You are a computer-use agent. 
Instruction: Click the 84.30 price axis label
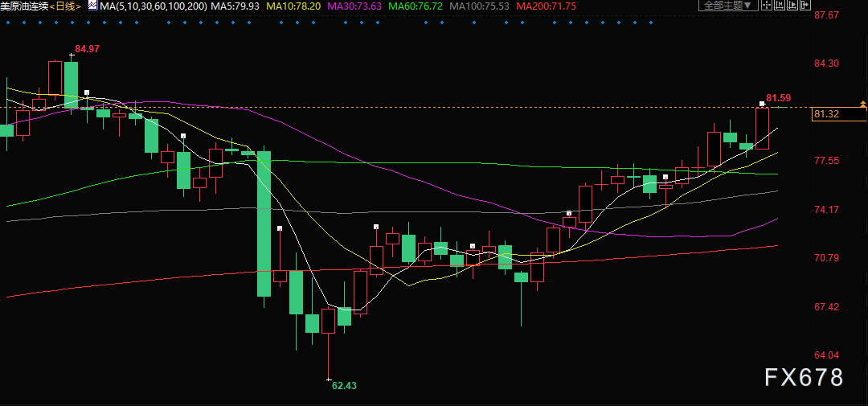pyautogui.click(x=826, y=64)
